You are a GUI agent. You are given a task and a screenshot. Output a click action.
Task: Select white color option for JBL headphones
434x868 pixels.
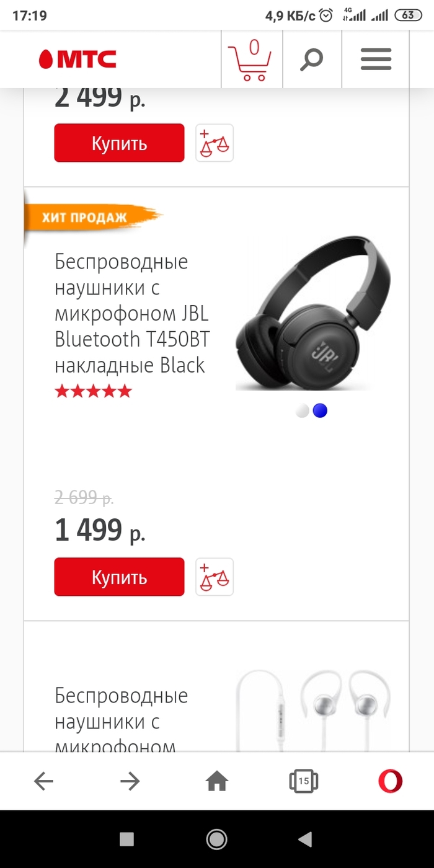pyautogui.click(x=303, y=410)
